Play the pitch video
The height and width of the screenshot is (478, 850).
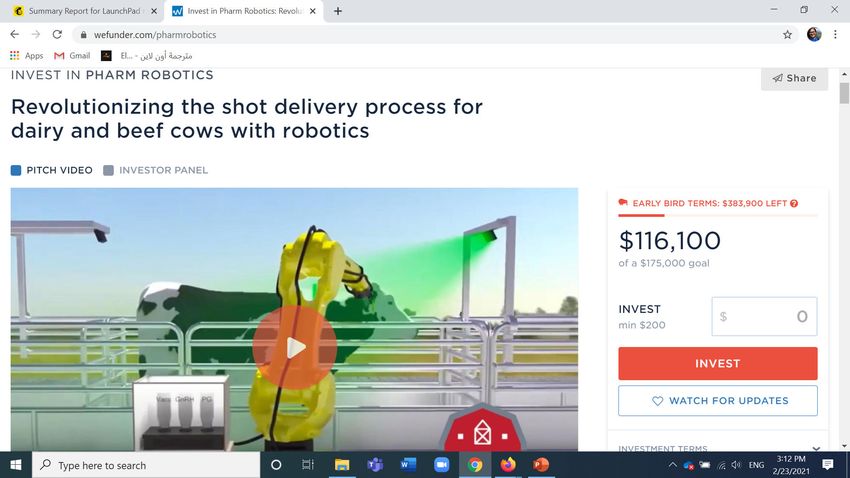[x=294, y=347]
